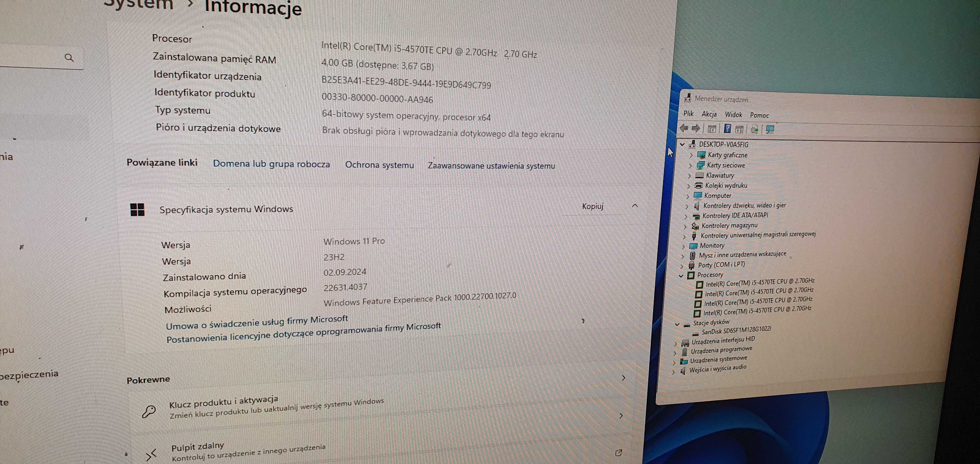Image resolution: width=980 pixels, height=464 pixels.
Task: Click the Kopiuj button
Action: coord(593,206)
